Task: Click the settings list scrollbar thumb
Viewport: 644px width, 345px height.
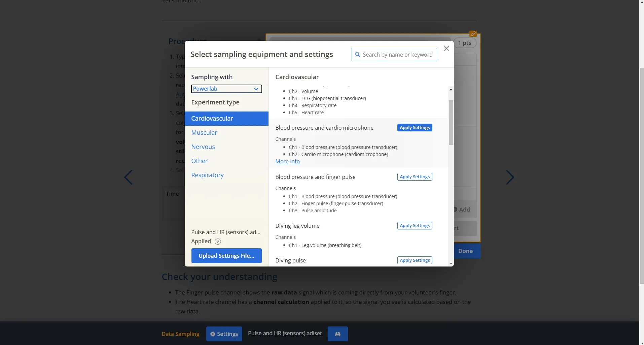Action: pos(451,122)
